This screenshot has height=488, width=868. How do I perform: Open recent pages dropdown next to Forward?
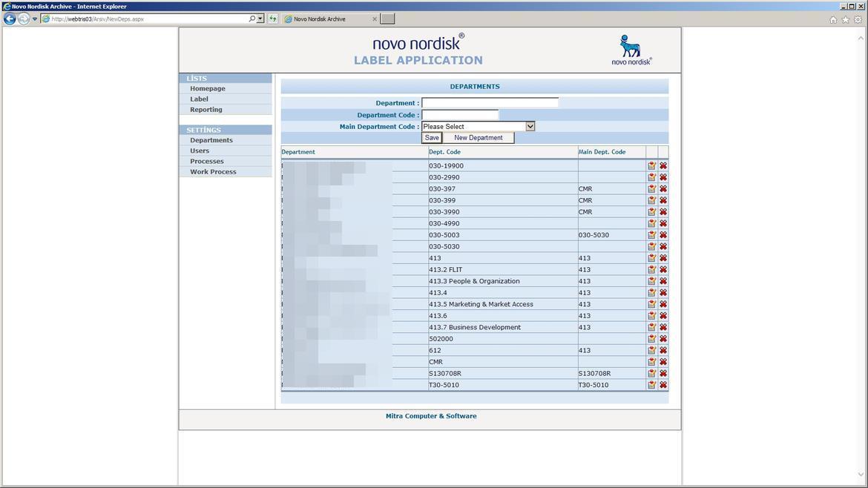pos(34,19)
